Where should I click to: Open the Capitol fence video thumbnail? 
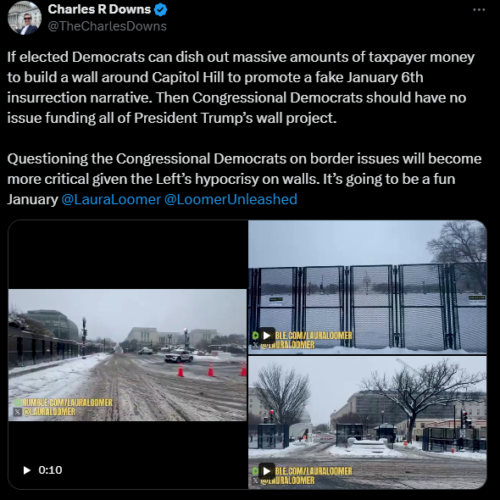tap(367, 287)
